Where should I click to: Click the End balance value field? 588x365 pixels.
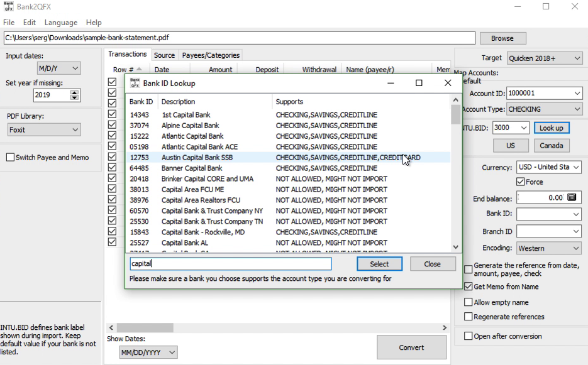tap(541, 197)
